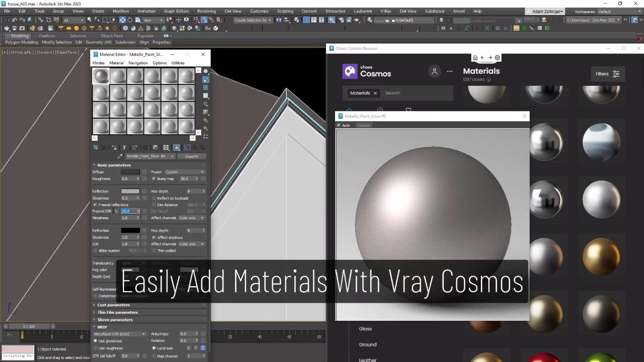
Task: Expand Sheen parameters rollout
Action: coord(115,320)
